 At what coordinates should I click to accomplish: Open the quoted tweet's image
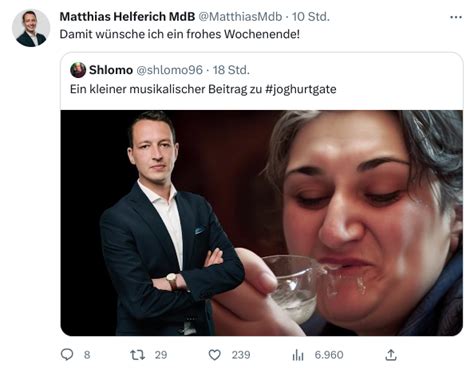(262, 223)
